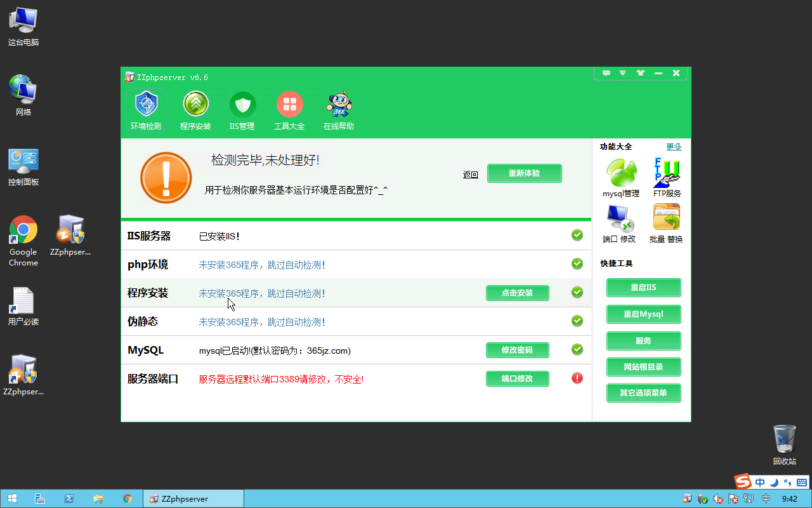Click 端口修改 button in 服务器端口 row
Viewport: 812px width, 508px height.
tap(518, 379)
